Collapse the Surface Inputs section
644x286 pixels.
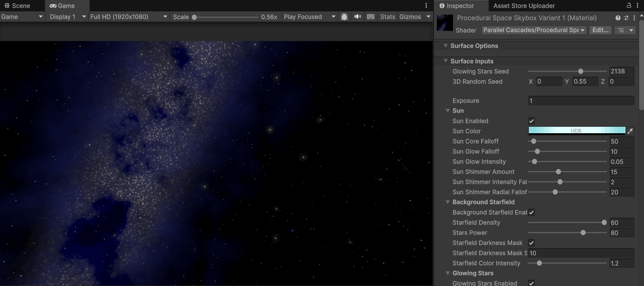coord(446,61)
